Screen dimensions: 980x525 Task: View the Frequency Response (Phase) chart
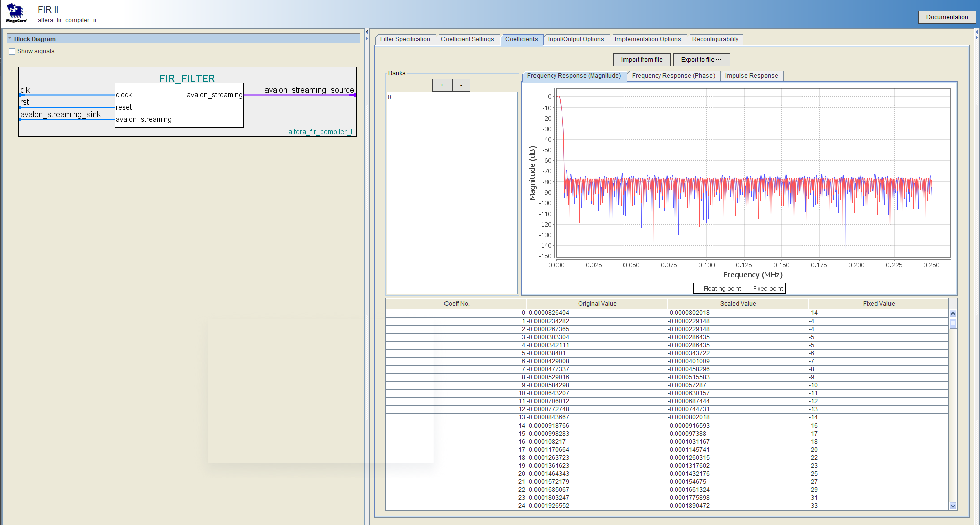(x=673, y=76)
